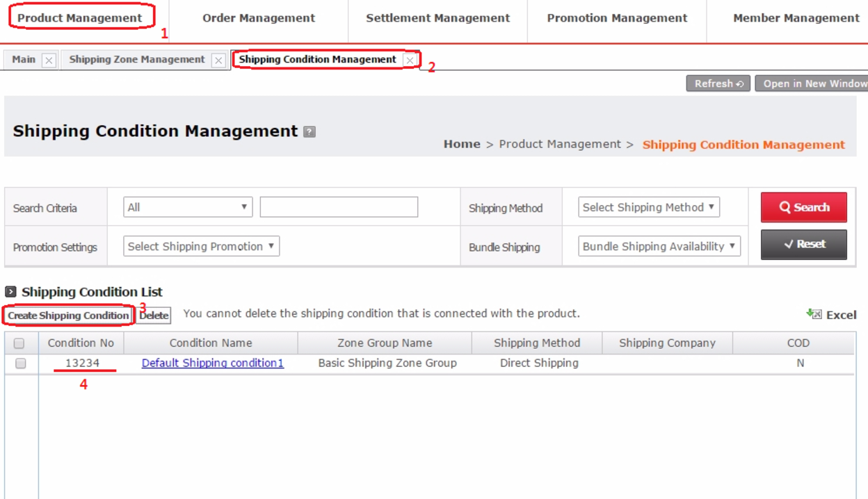Image resolution: width=868 pixels, height=499 pixels.
Task: Switch to the Shipping Zone Management tab
Action: pos(137,60)
